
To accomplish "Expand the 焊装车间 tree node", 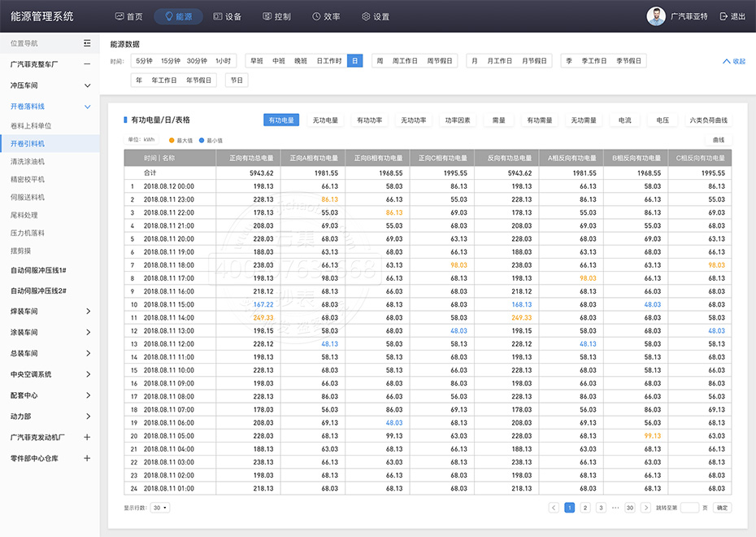I will coord(87,312).
